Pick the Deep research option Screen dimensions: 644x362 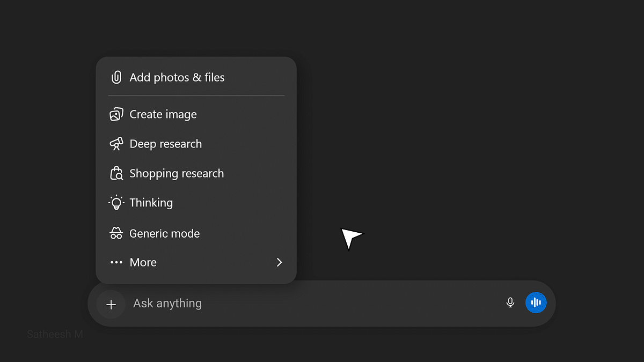pyautogui.click(x=196, y=144)
